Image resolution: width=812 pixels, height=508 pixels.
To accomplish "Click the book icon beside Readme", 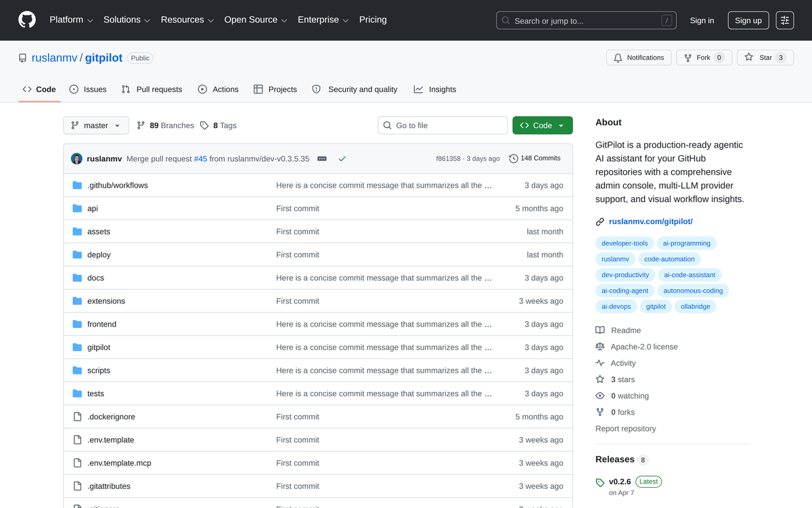I will click(x=600, y=330).
